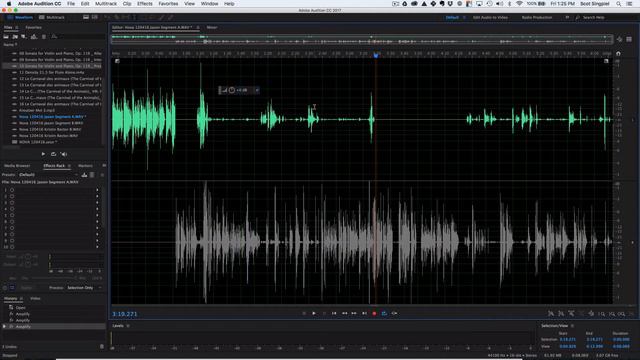
Task: Click the Files panel Loop Playback icon
Action: [x=53, y=154]
